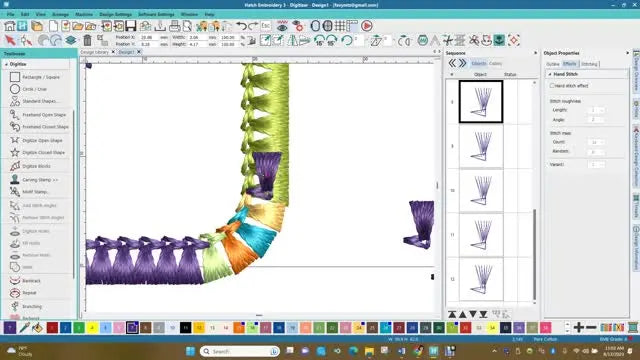Open the Software Settings menu
Viewport: 640px width, 360px height.
(156, 15)
